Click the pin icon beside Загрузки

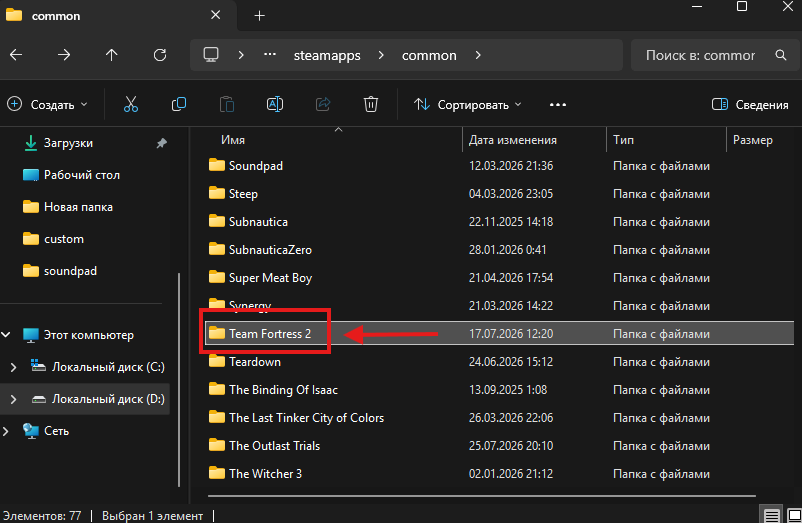point(162,143)
